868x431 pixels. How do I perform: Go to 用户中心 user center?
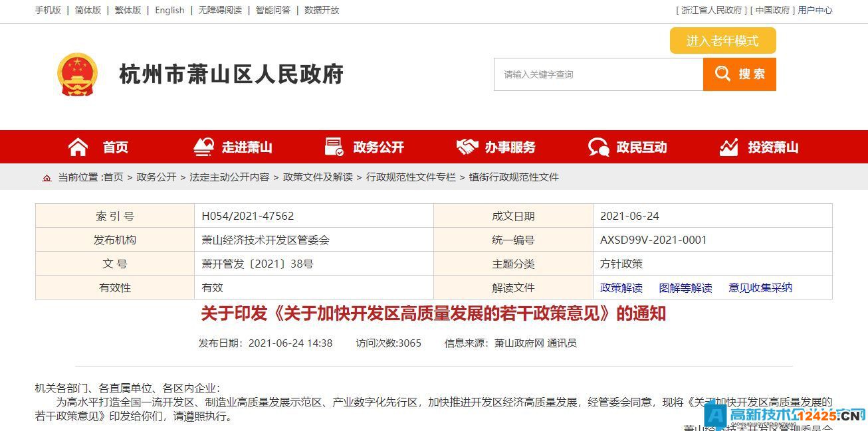(815, 10)
